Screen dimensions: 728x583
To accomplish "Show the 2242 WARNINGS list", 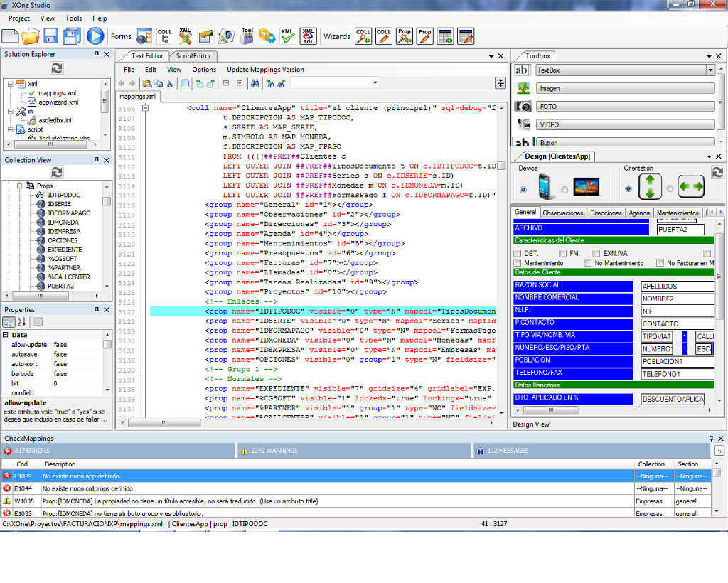I will tap(355, 451).
